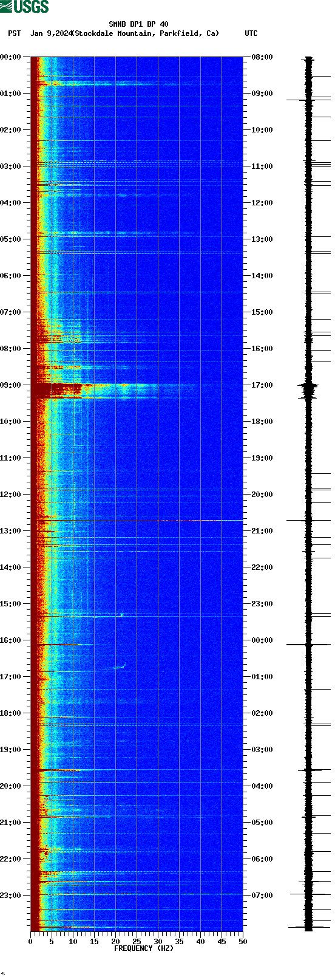Image resolution: width=335 pixels, height=980 pixels.
Task: Click the 00:00 PST time label
Action: [x=10, y=57]
